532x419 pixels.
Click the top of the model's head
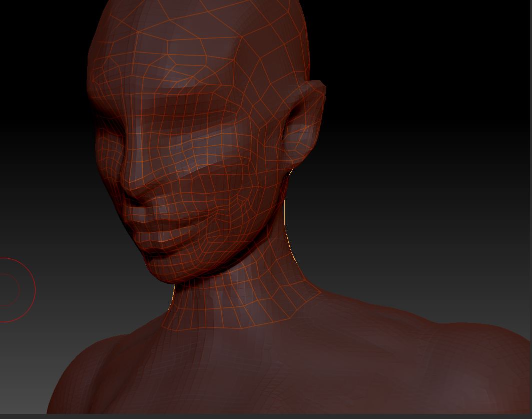point(200,8)
